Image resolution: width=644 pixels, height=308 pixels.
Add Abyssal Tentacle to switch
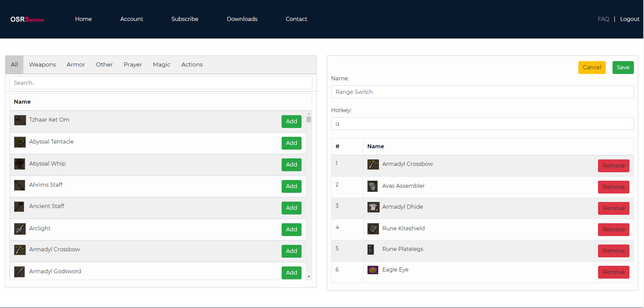[291, 143]
